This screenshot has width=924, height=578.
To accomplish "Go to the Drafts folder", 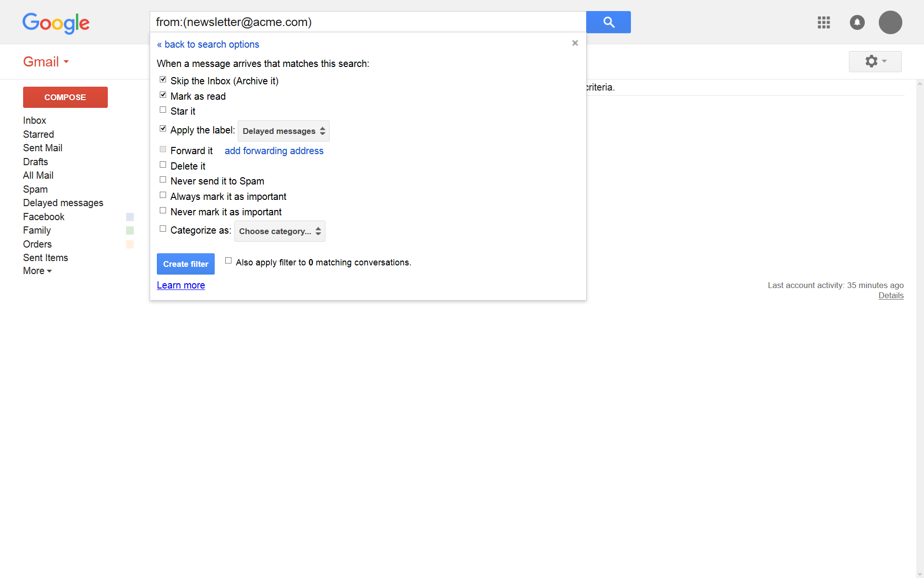I will [36, 162].
